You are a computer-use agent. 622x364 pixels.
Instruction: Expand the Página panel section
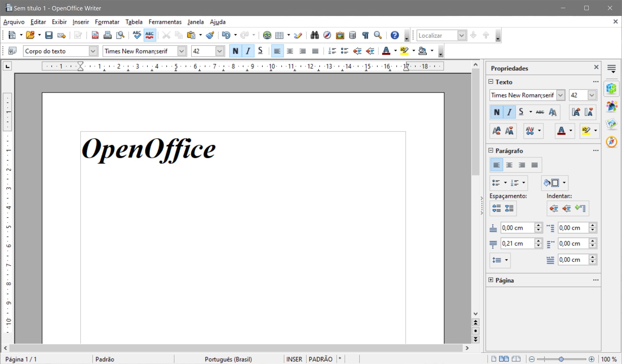(491, 280)
